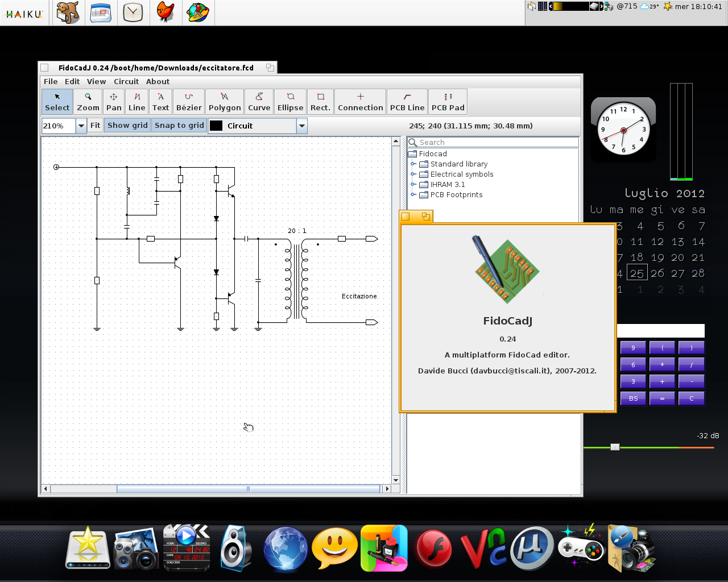This screenshot has width=728, height=582.
Task: Expand the Standard library folder
Action: coord(413,164)
